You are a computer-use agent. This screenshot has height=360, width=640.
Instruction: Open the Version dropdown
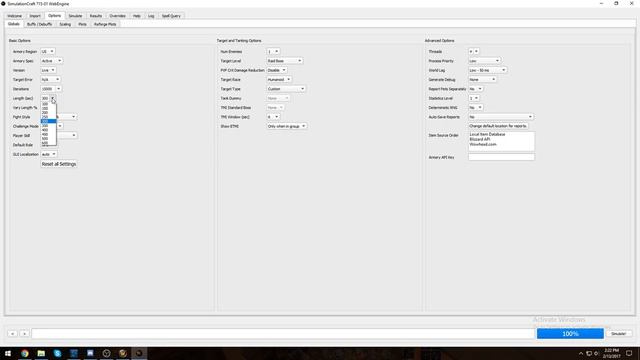pyautogui.click(x=48, y=70)
